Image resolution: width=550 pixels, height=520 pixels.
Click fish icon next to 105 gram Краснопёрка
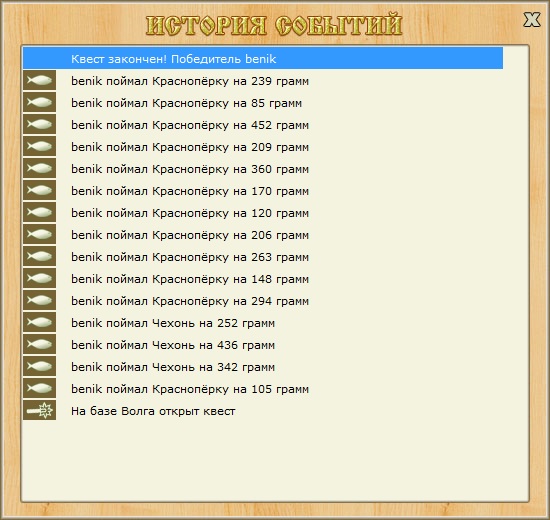pos(39,388)
